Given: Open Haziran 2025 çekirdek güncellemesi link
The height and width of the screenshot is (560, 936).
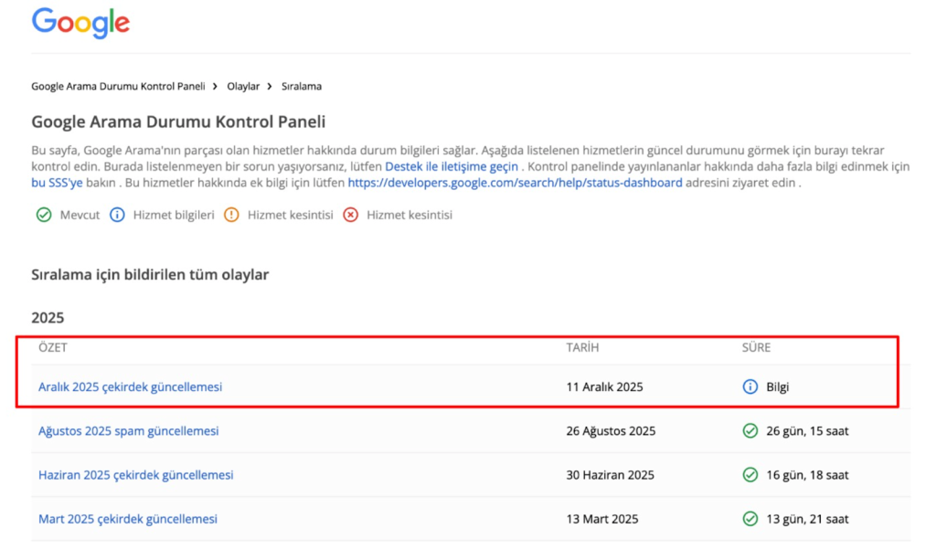Looking at the screenshot, I should click(x=135, y=475).
